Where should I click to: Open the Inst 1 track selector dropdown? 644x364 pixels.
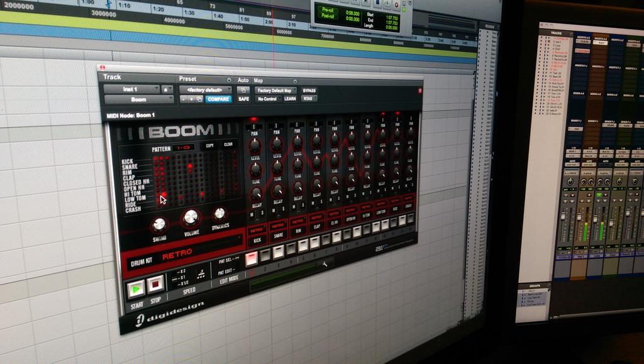pos(131,89)
